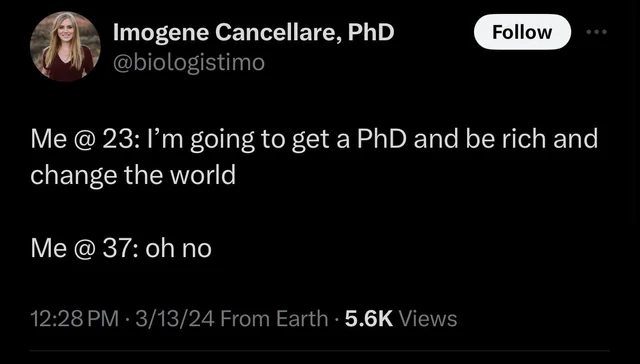Image resolution: width=640 pixels, height=364 pixels.
Task: Select the '@' symbol in 'Me @ 37'
Action: 84,249
